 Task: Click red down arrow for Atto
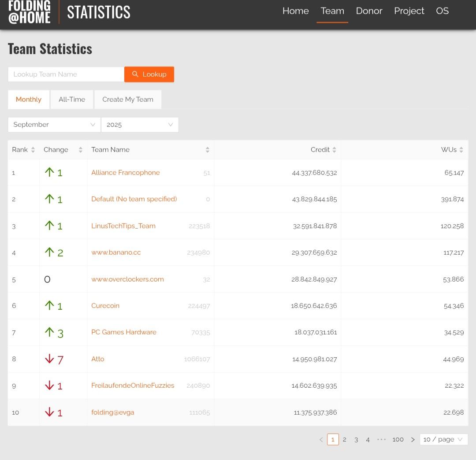pos(49,359)
